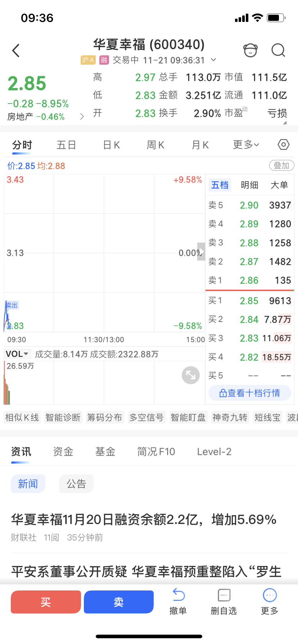The height and width of the screenshot is (644, 298).
Task: Expand quote details corner triangle
Action: click(285, 123)
